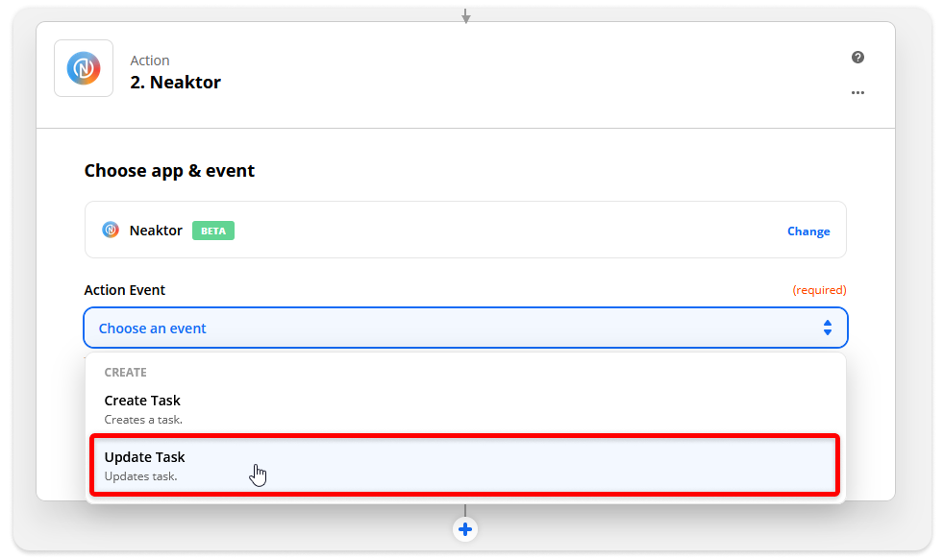Open the Choose an event dropdown
Viewport: 944px width, 560px height.
(x=465, y=328)
